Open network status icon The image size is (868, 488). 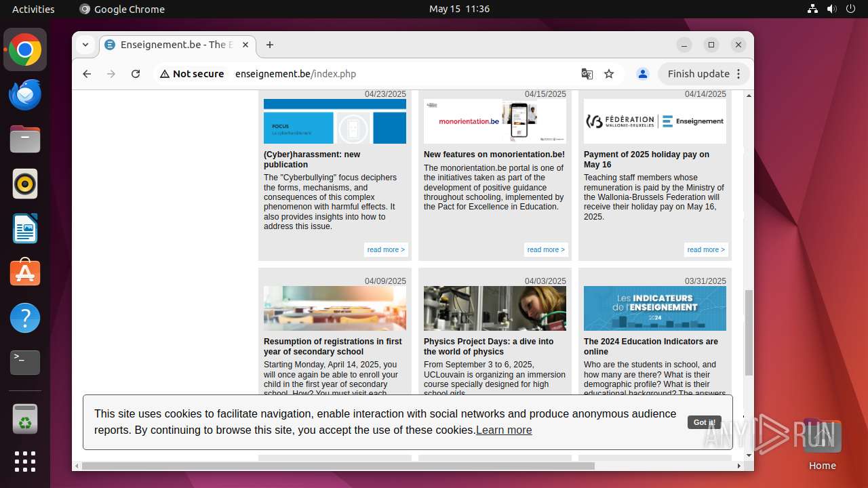(x=812, y=9)
